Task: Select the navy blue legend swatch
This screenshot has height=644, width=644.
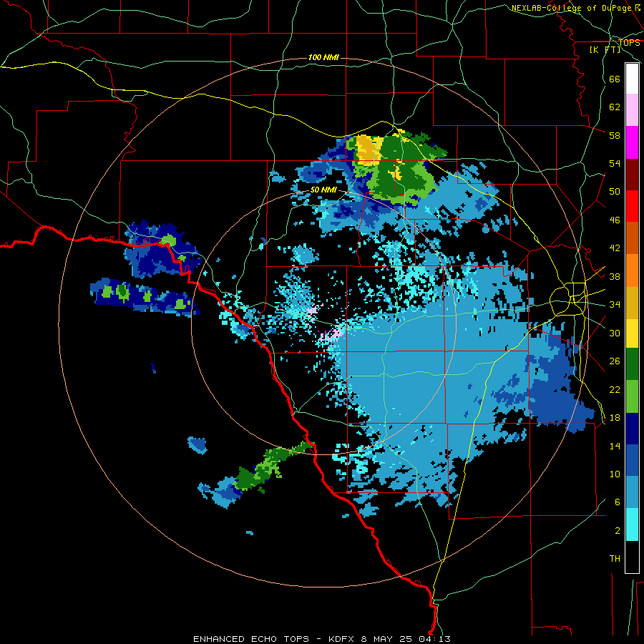Action: (x=632, y=429)
